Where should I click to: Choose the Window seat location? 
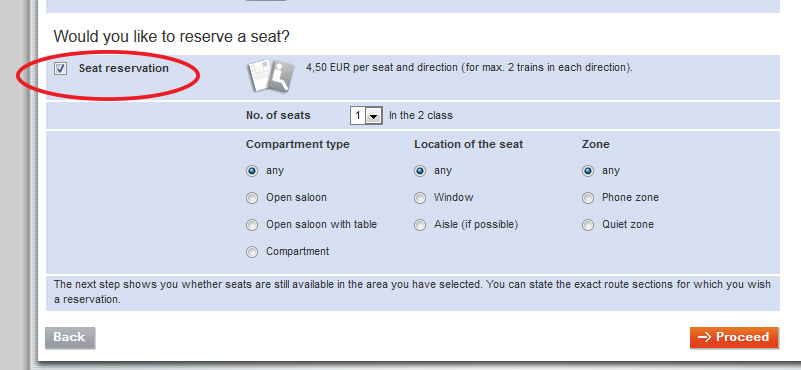(x=420, y=198)
